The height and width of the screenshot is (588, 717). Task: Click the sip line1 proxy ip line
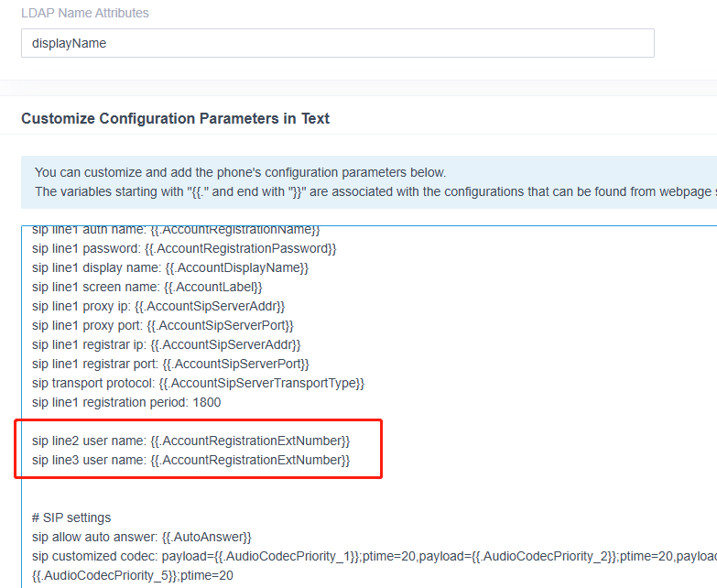(x=158, y=306)
